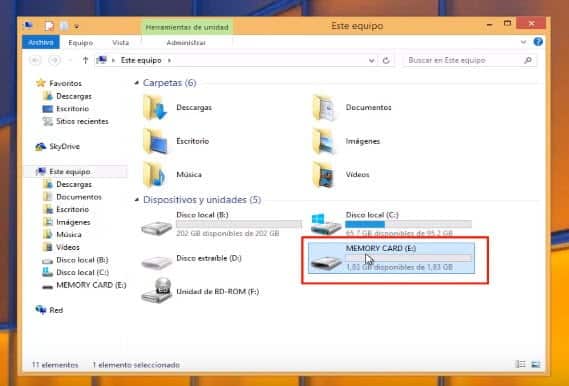Switch to the Equipo ribbon tab
This screenshot has width=569, height=386.
(81, 43)
